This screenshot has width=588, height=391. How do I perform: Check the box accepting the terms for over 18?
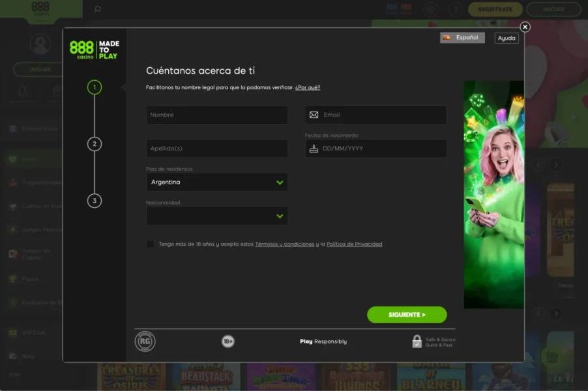(150, 244)
